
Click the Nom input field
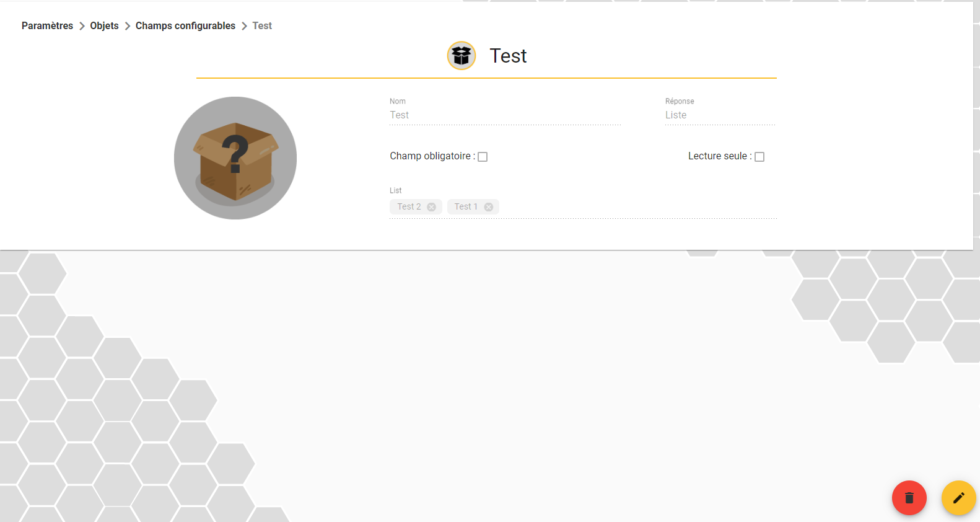505,115
